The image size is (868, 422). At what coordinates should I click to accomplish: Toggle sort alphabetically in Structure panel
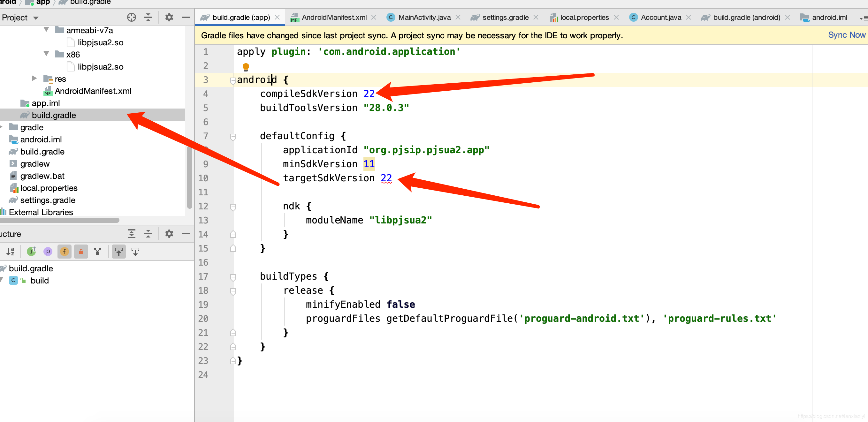point(11,251)
